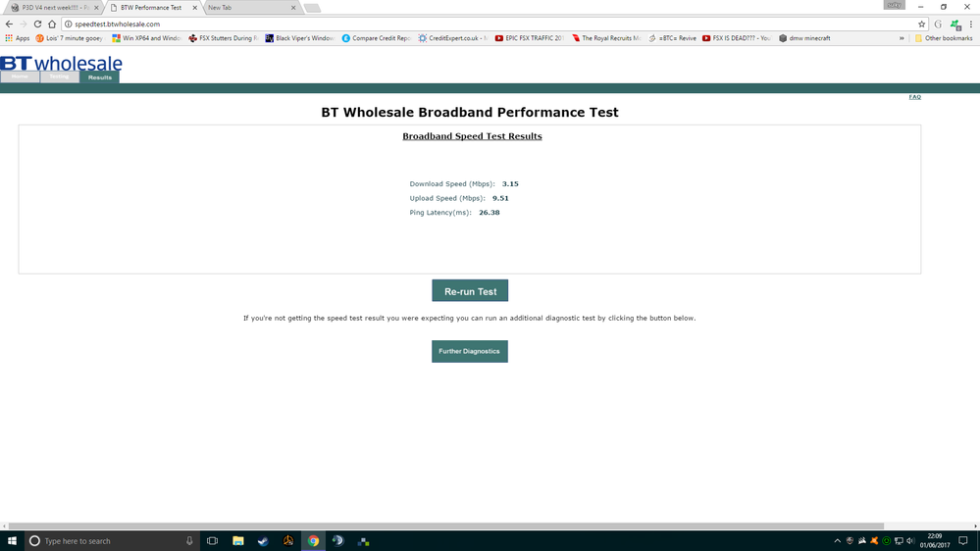Click the Type here to search box

(112, 541)
